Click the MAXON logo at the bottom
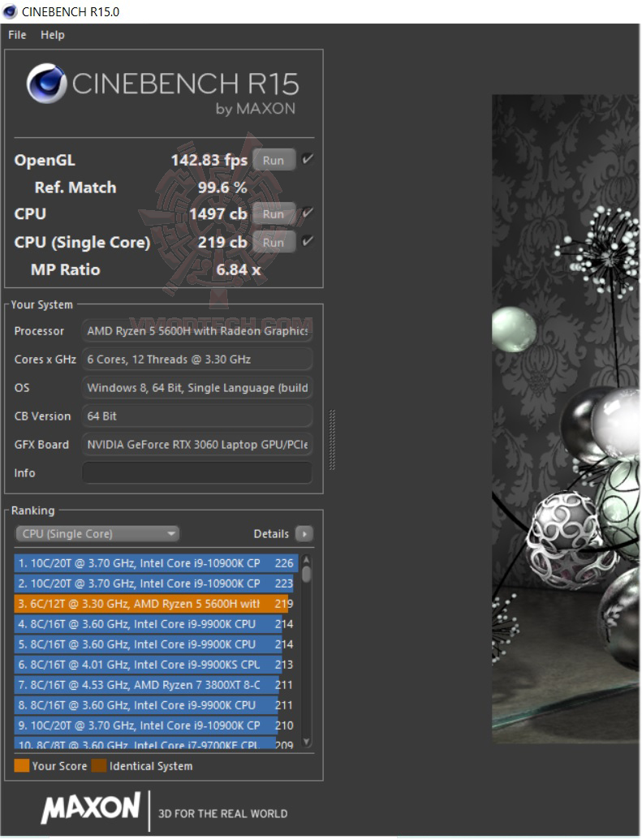The height and width of the screenshot is (840, 642). coord(91,808)
